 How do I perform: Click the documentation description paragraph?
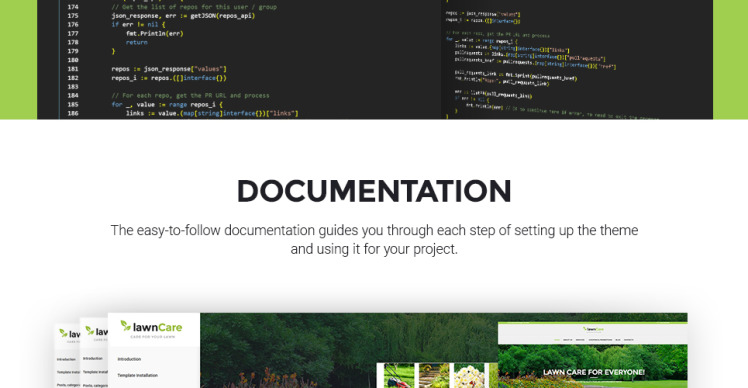click(374, 240)
